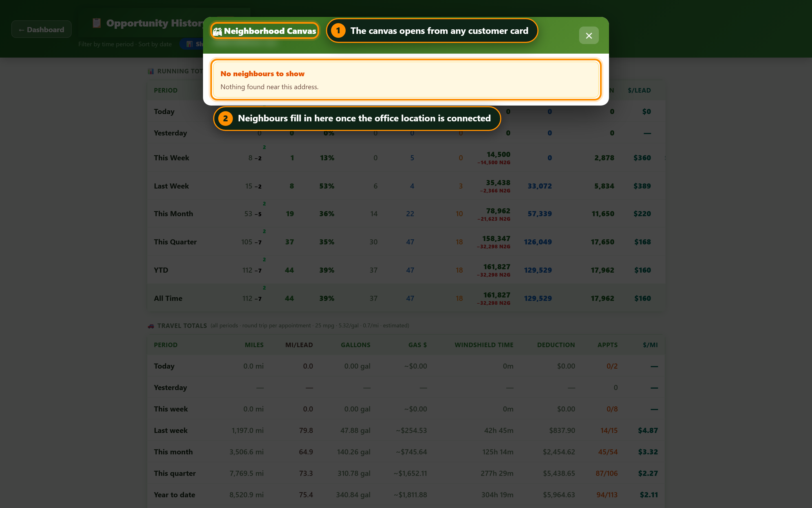Select the $360 value in This Week row
The width and height of the screenshot is (812, 508).
pyautogui.click(x=642, y=157)
